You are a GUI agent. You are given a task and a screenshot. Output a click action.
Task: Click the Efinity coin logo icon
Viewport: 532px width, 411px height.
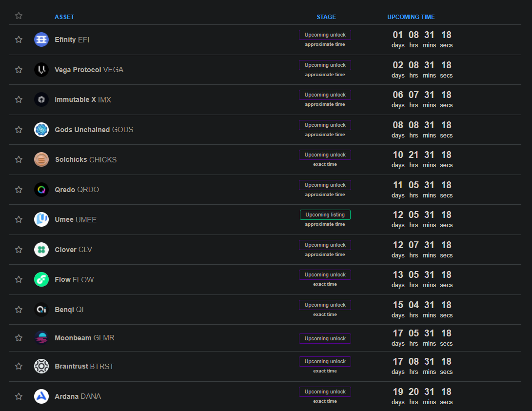pyautogui.click(x=41, y=39)
